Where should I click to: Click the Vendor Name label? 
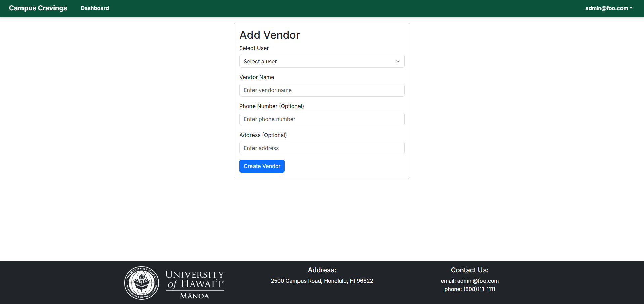(257, 77)
